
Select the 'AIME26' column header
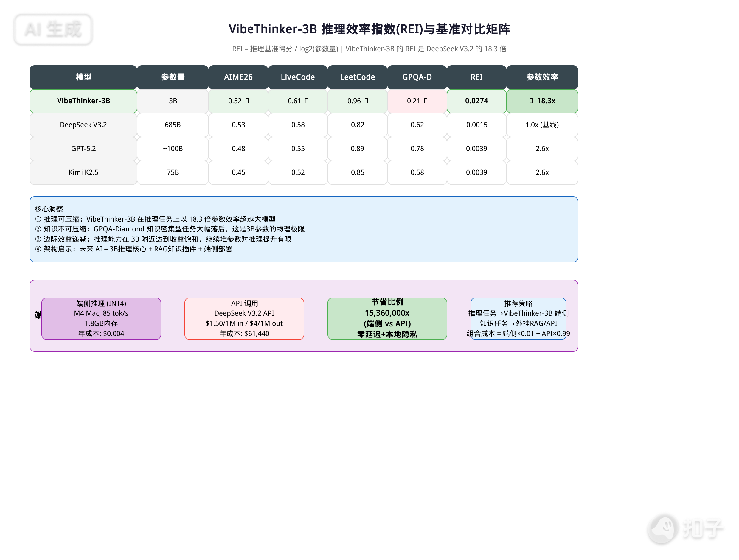pyautogui.click(x=238, y=77)
